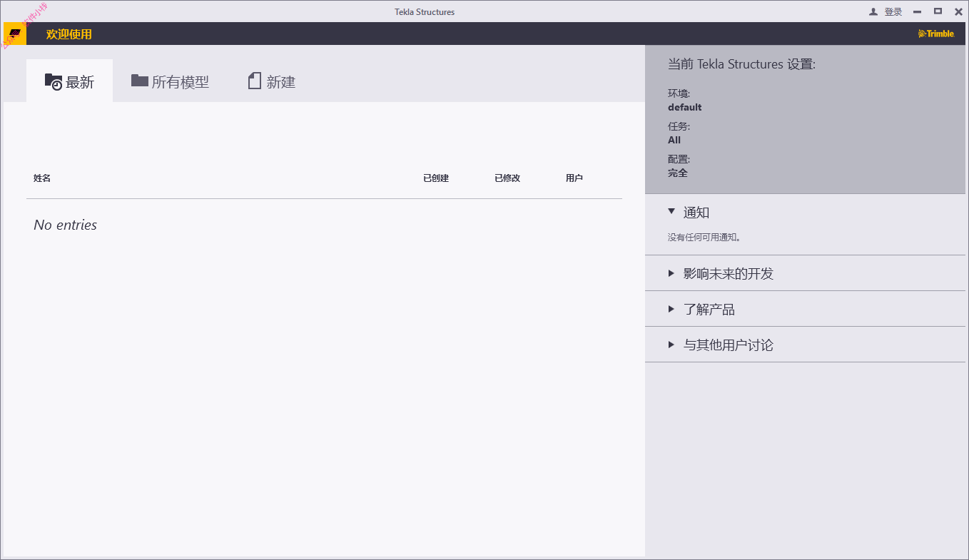Image resolution: width=969 pixels, height=560 pixels.
Task: Click the 登录 sign-in link
Action: [893, 11]
